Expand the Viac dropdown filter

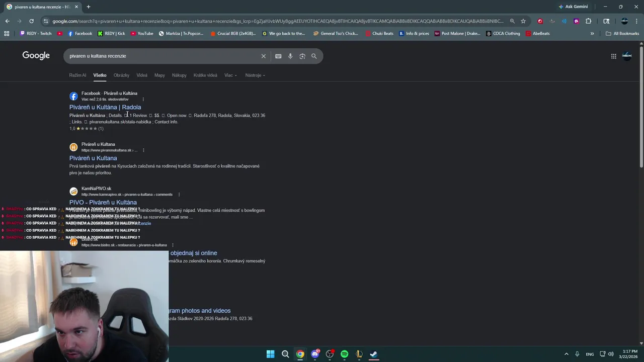pyautogui.click(x=230, y=75)
